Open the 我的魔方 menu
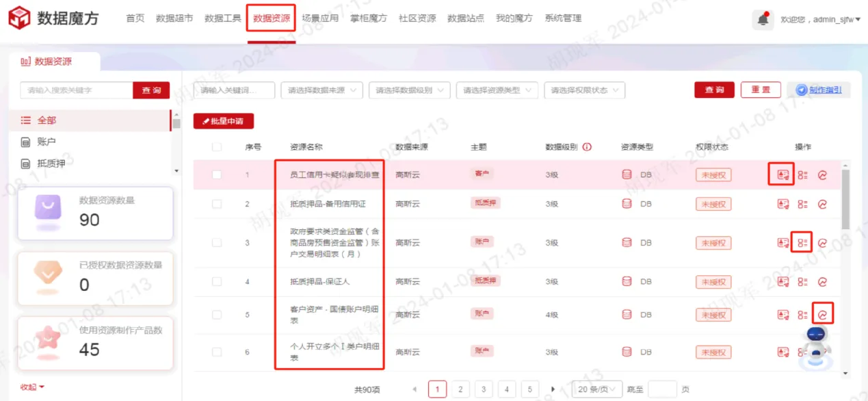The image size is (868, 401). point(514,18)
